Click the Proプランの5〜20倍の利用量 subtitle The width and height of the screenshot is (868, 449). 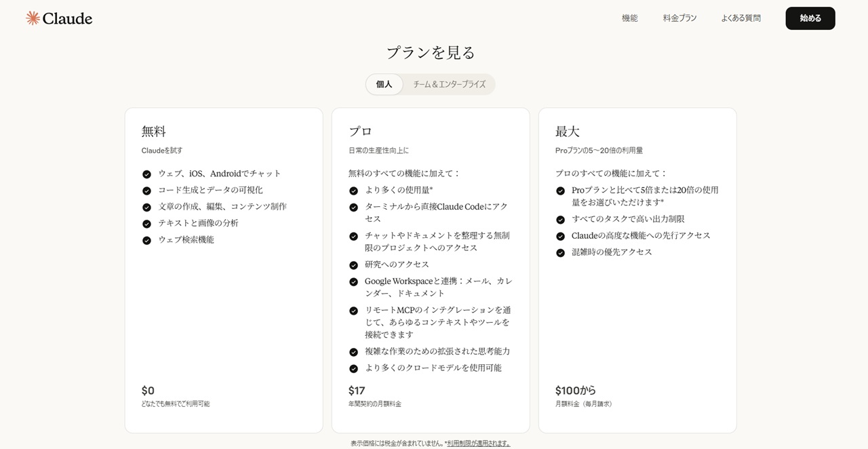click(x=599, y=151)
